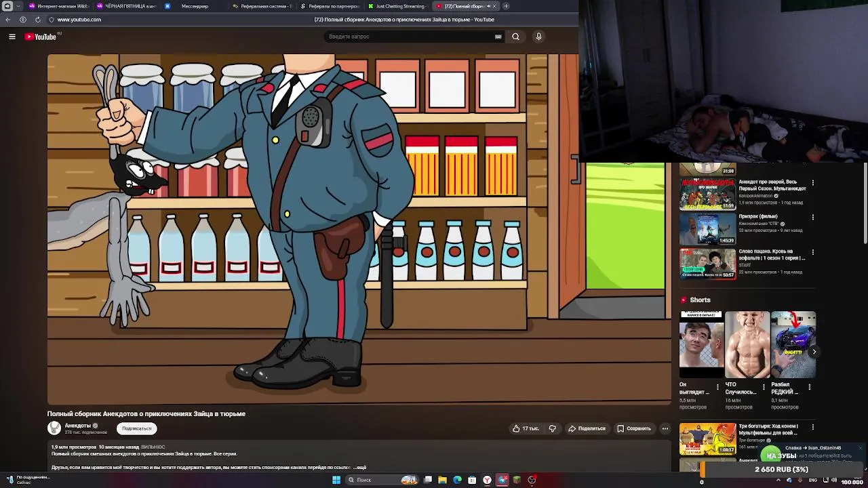Go back with the browser arrow

tap(8, 20)
